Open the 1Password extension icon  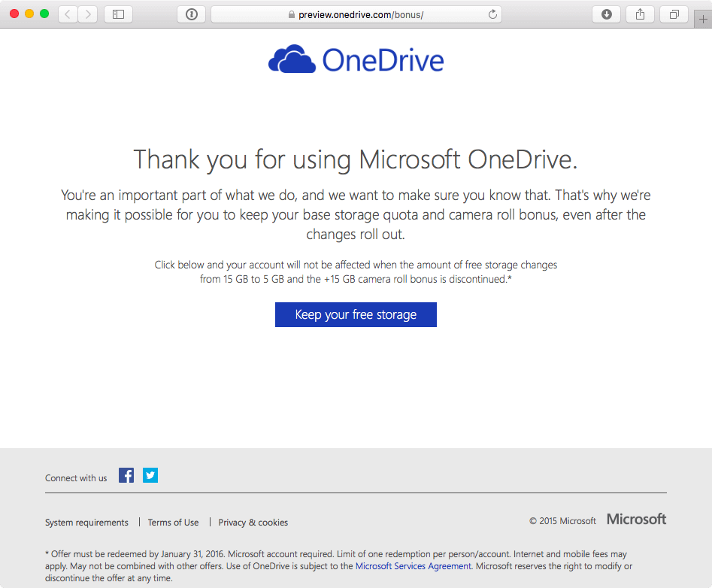click(192, 14)
